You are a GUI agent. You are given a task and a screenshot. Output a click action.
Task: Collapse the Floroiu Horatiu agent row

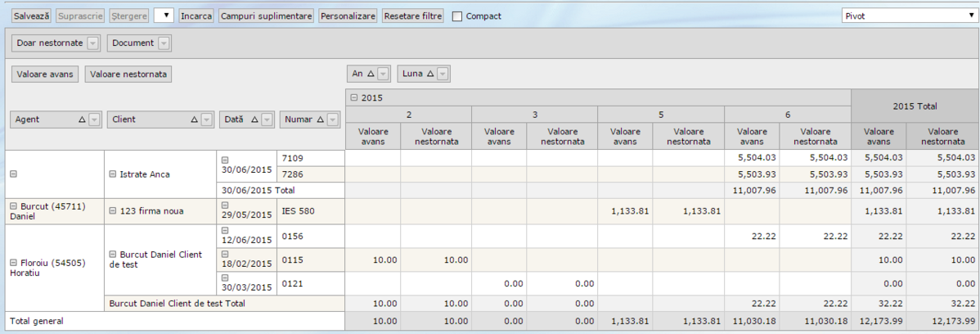(13, 262)
